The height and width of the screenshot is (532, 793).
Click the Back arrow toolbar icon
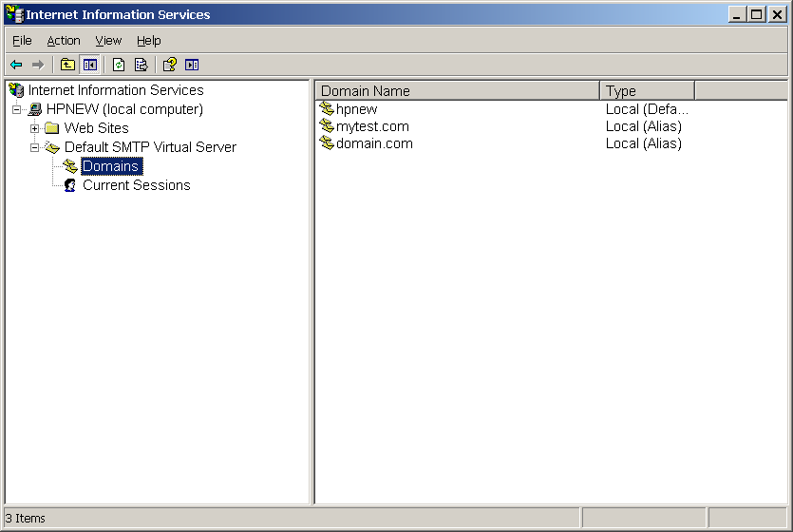coord(16,65)
